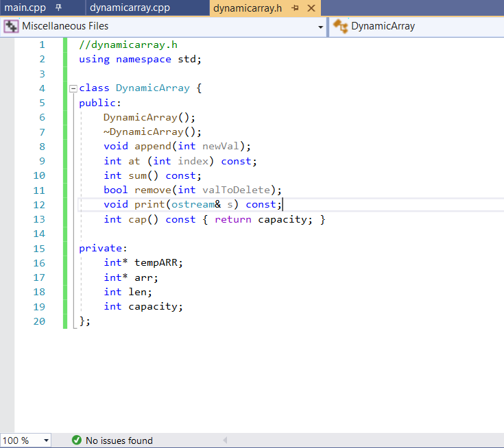This screenshot has height=448, width=504.
Task: Open the Miscellaneous Files dropdown arrow
Action: tap(320, 27)
